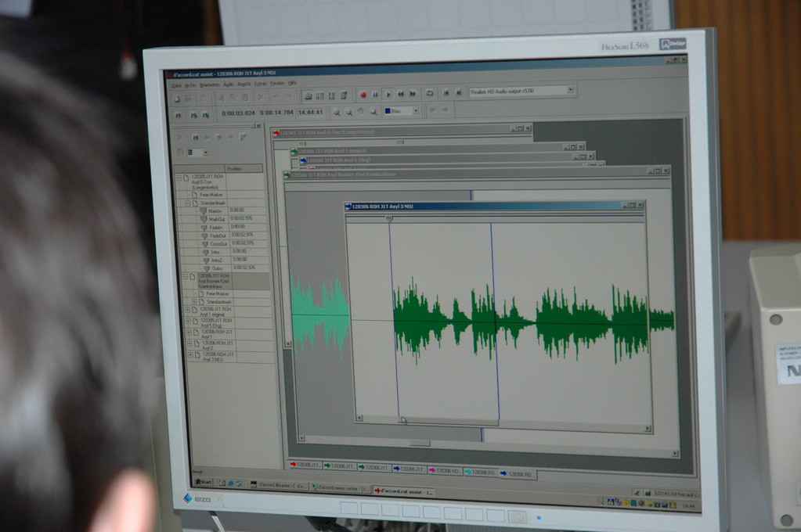Open the Datei menu
Viewport: 801px width, 532px height.
(176, 84)
